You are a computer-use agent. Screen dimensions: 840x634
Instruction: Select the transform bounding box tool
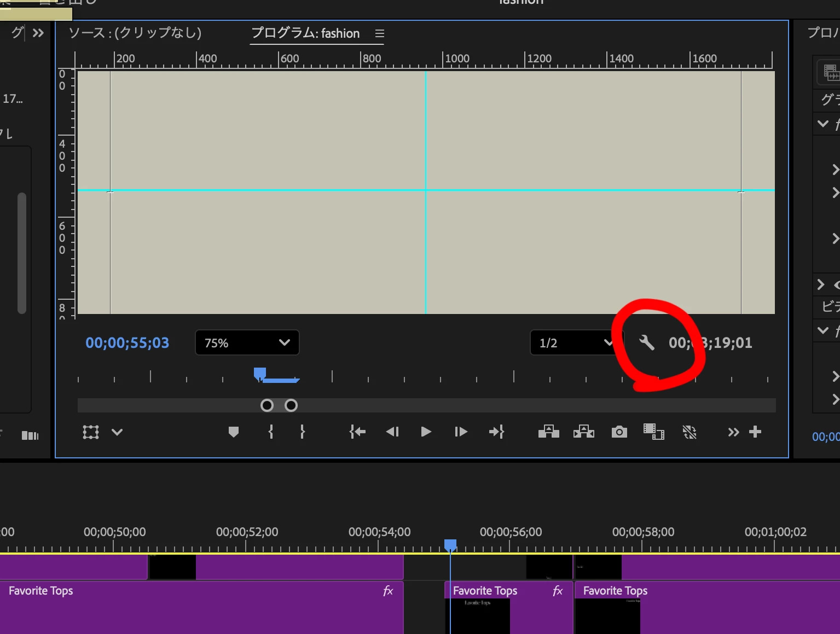pyautogui.click(x=91, y=432)
